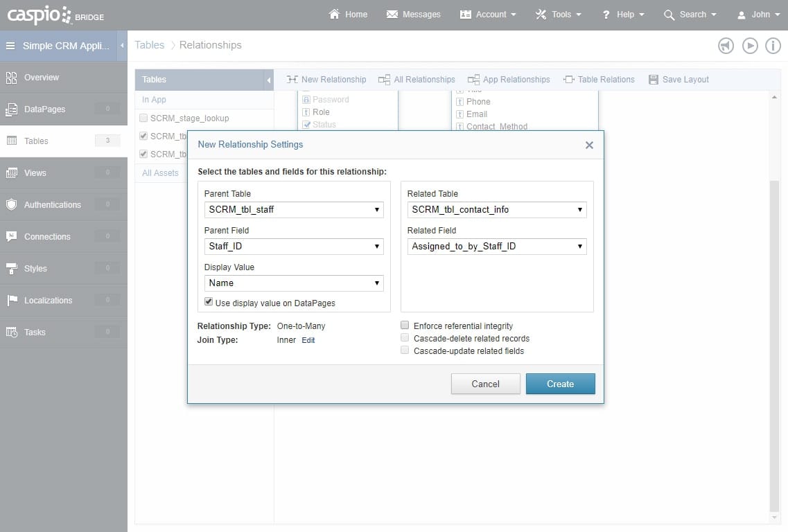Enable Enforce referential integrity checkbox
The width and height of the screenshot is (788, 532).
click(x=405, y=326)
